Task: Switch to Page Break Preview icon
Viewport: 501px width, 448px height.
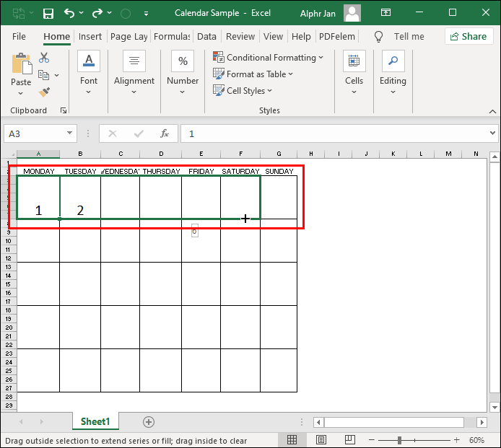Action: tap(350, 440)
